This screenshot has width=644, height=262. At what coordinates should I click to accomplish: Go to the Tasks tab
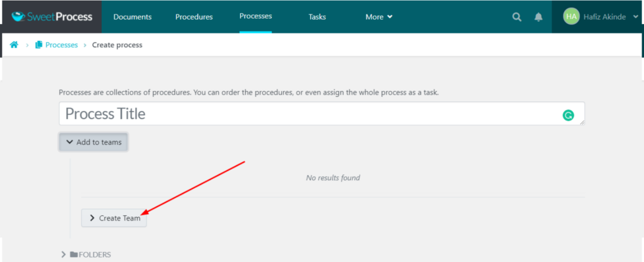(x=317, y=17)
